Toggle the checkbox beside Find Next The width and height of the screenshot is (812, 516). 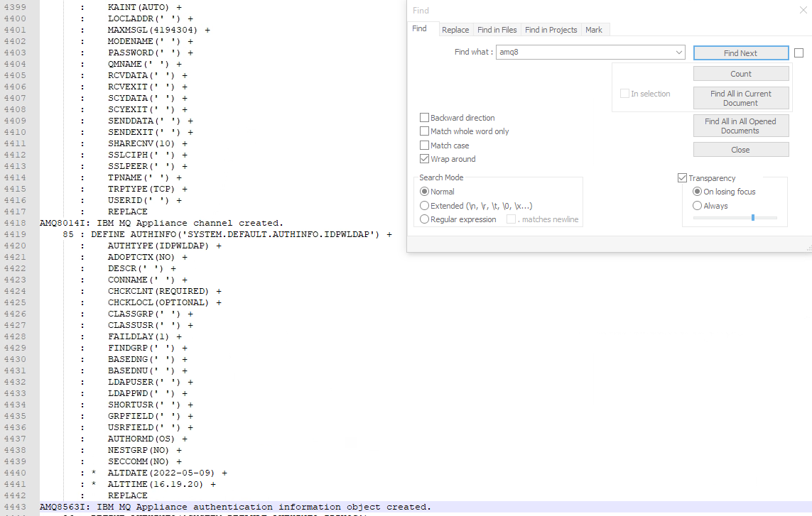tap(799, 53)
